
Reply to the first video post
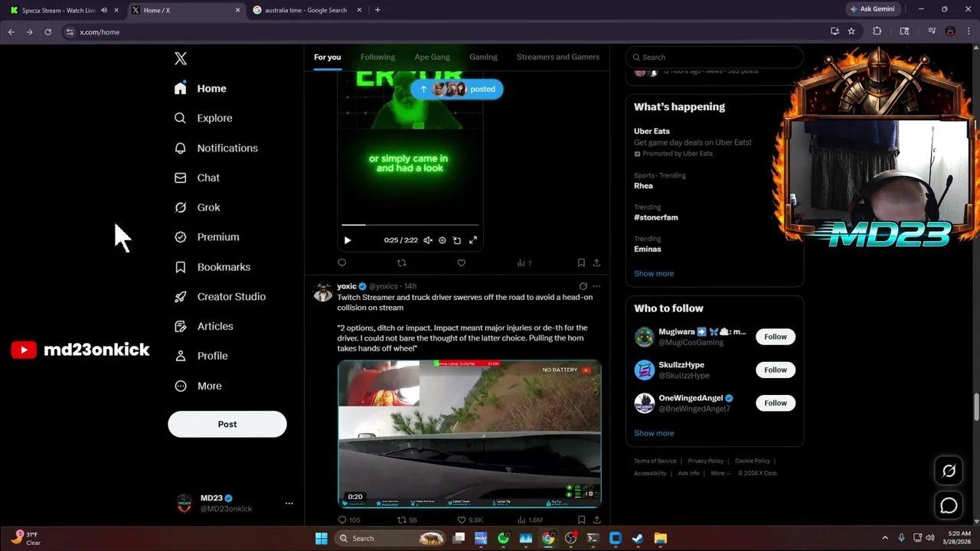point(341,263)
